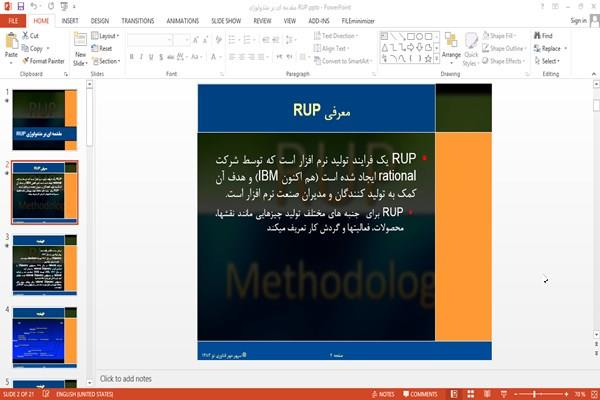The width and height of the screenshot is (600, 400).
Task: Switch to the DESIGN tab
Action: (100, 21)
